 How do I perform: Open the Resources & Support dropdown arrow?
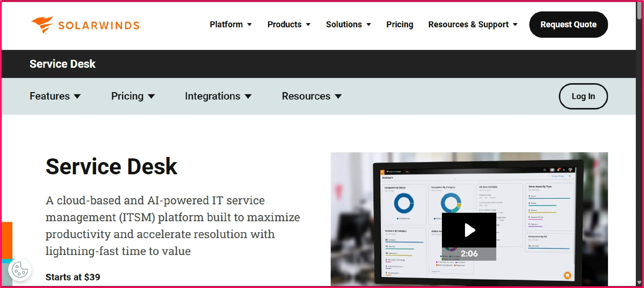click(x=515, y=25)
